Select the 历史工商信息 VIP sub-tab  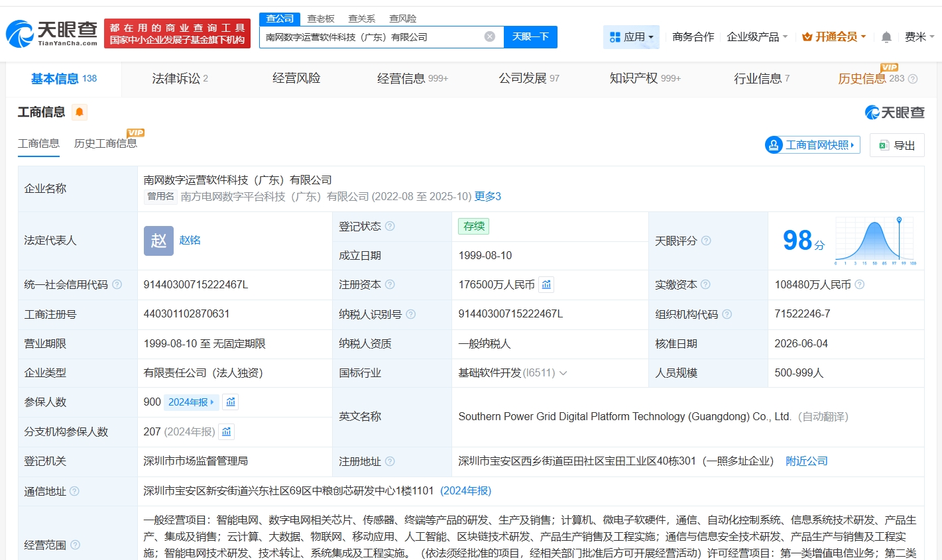pos(105,143)
